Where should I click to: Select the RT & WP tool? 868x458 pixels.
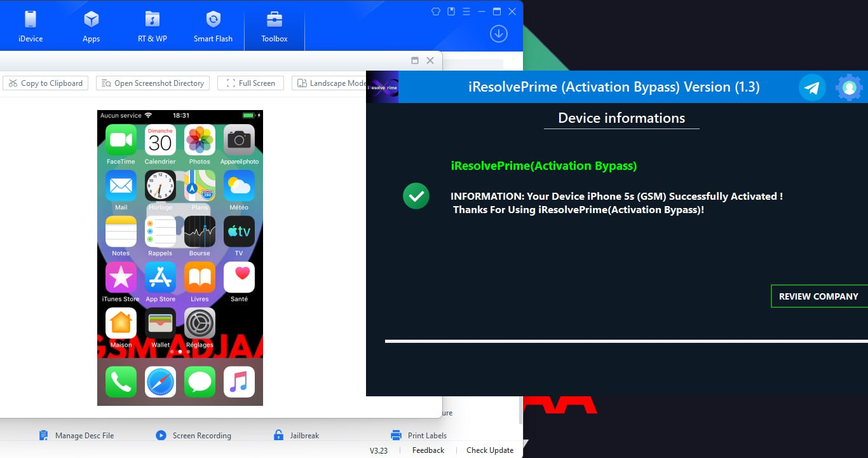(x=152, y=25)
